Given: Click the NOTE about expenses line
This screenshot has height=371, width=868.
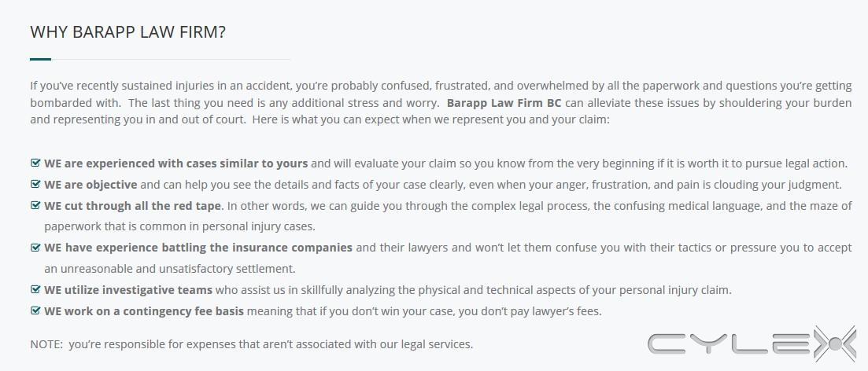Looking at the screenshot, I should [252, 344].
